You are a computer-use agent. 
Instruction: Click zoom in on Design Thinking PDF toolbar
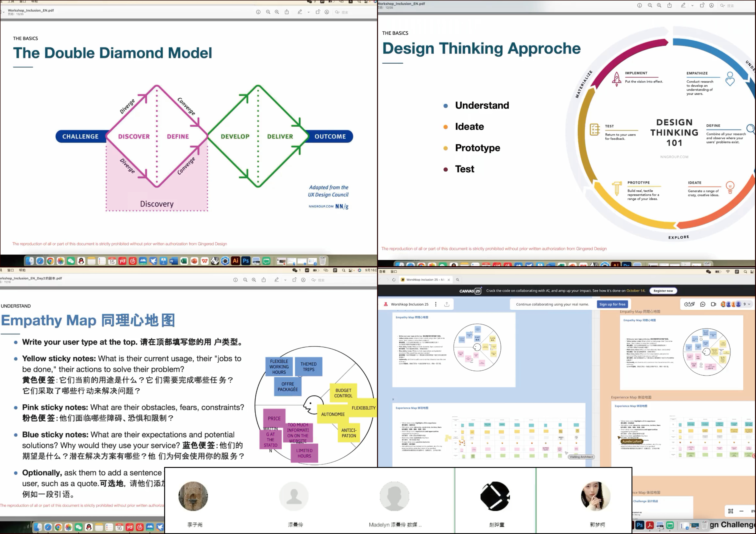click(659, 5)
